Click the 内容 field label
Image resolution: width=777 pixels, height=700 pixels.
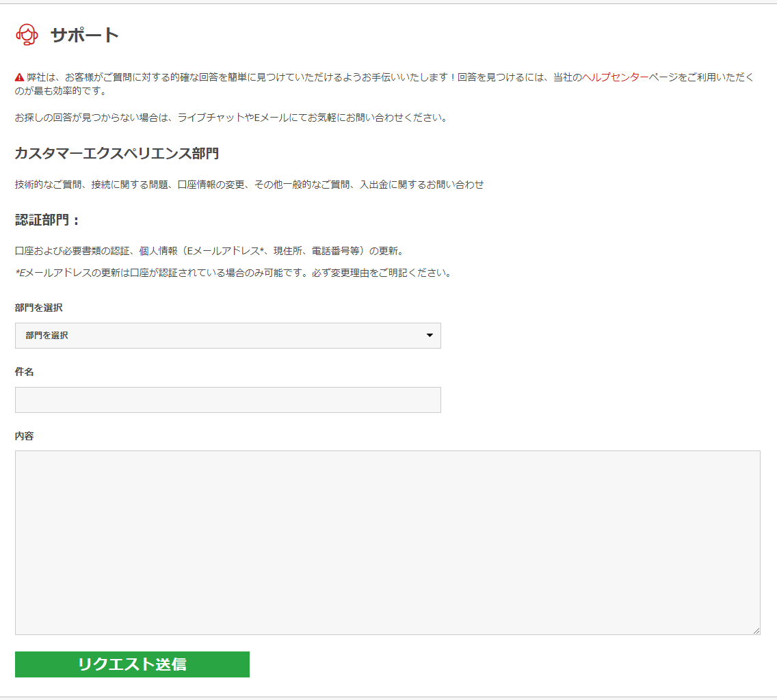coord(25,436)
